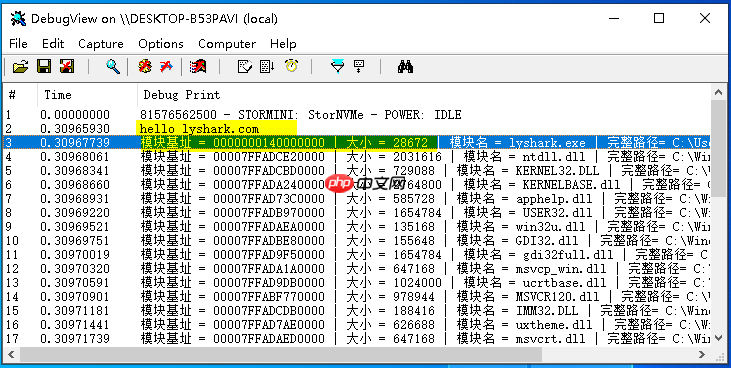Click the Open log file folder icon

20,67
